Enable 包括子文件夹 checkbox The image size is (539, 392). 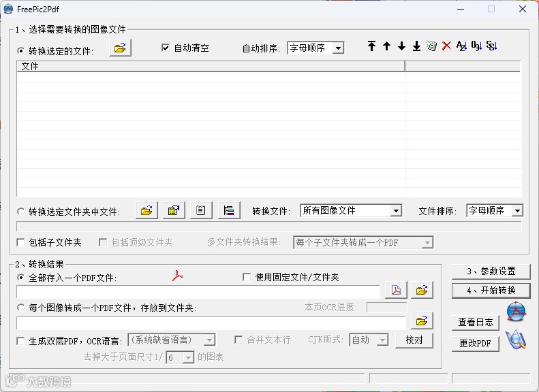click(20, 243)
